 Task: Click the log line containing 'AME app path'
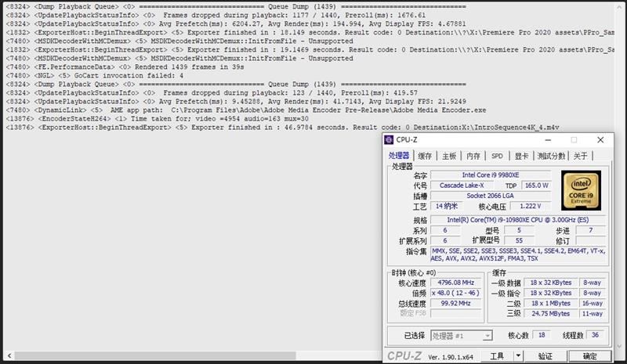point(246,110)
